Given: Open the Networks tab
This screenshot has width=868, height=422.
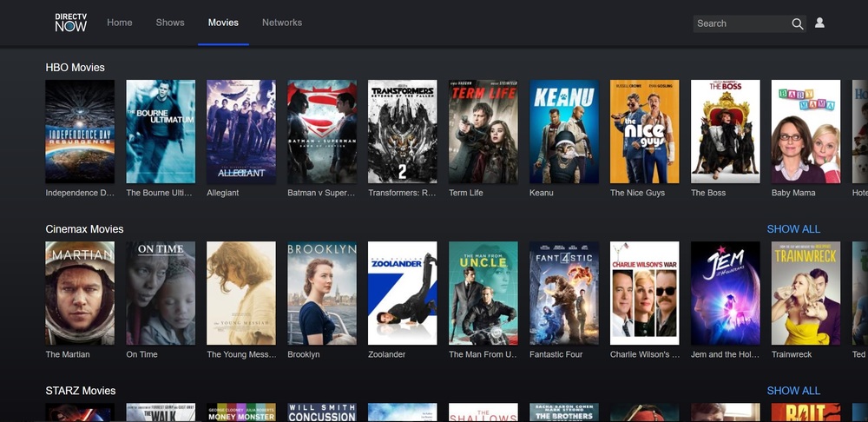Looking at the screenshot, I should (282, 23).
